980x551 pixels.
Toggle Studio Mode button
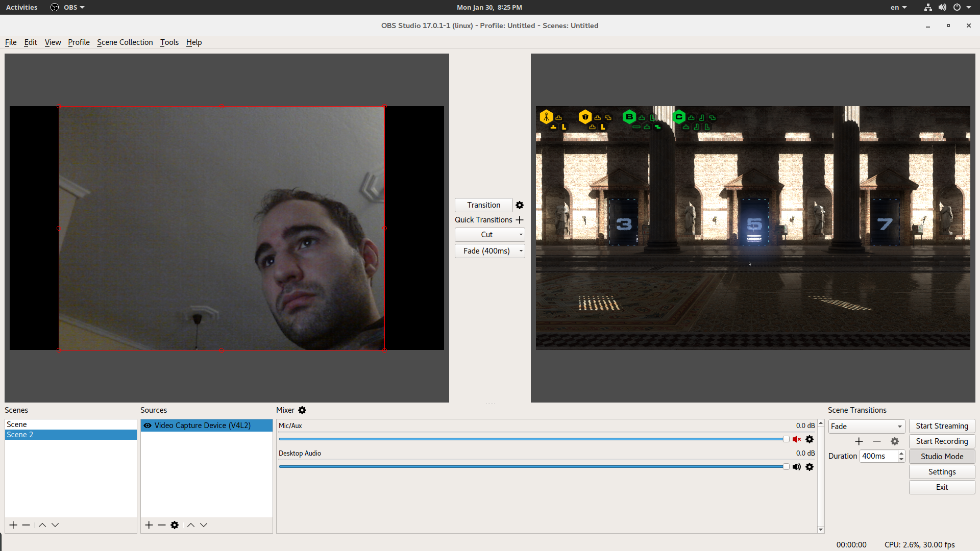click(x=942, y=457)
